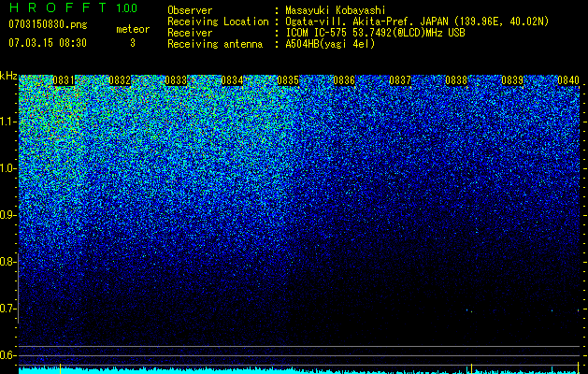Click the 0840 time marker
This screenshot has width=588, height=374.
(568, 80)
